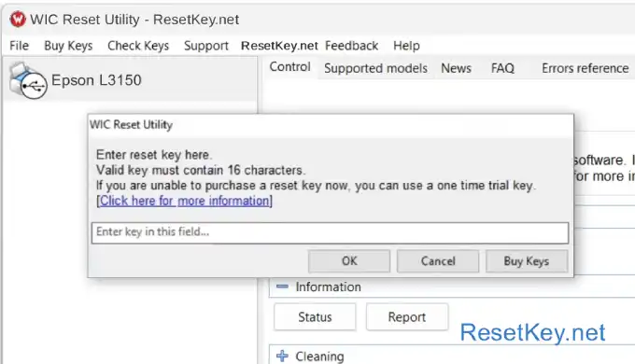Select the Epson L3150 USB printer icon
Viewport: 635px width, 364px height.
[x=27, y=80]
